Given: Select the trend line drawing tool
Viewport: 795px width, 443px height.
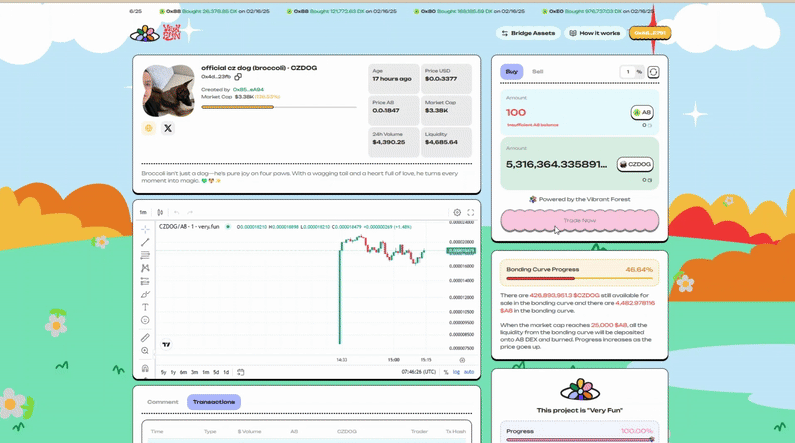Looking at the screenshot, I should coord(145,242).
